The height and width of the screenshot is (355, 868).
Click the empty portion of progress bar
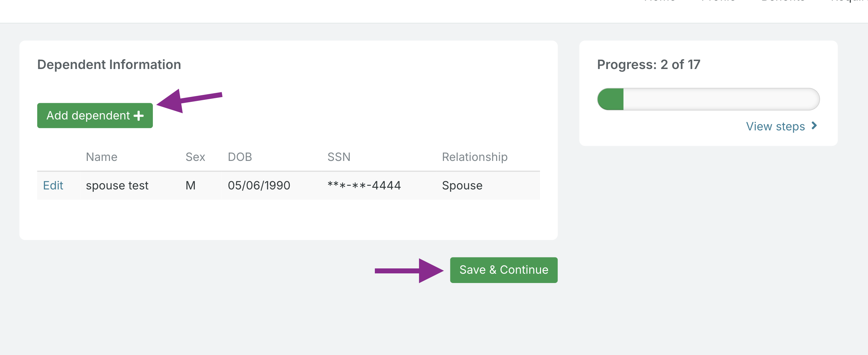(x=721, y=99)
